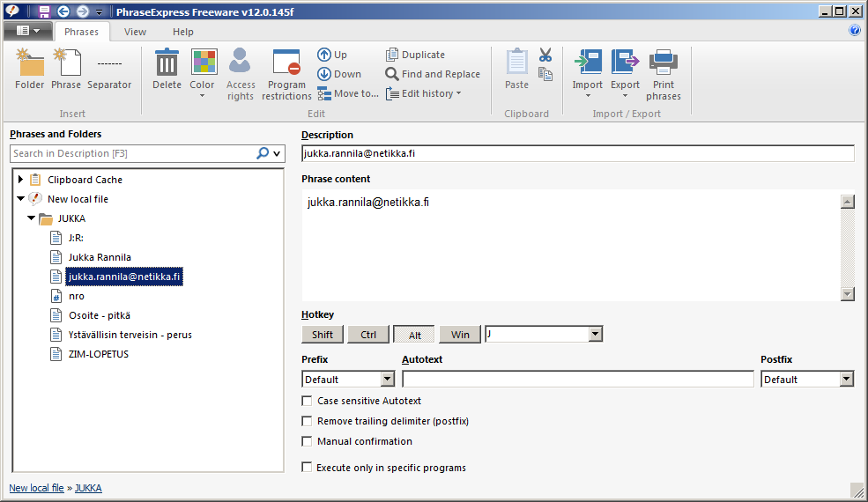
Task: Delete the selected phrase
Action: click(x=167, y=69)
